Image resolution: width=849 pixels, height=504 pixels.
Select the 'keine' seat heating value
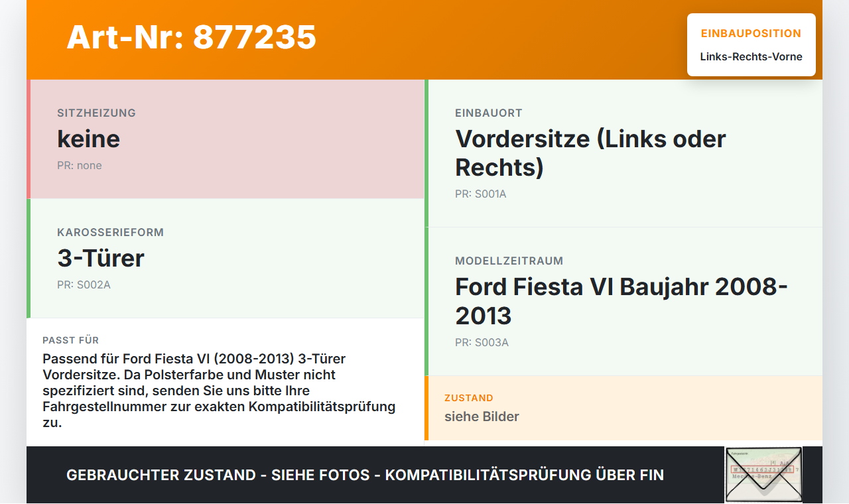88,139
